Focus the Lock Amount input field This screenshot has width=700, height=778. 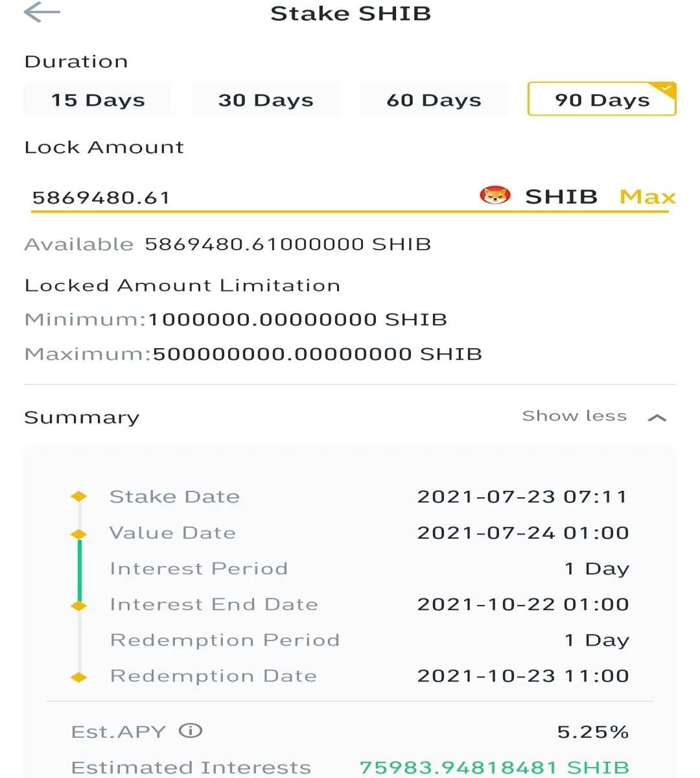[x=253, y=197]
